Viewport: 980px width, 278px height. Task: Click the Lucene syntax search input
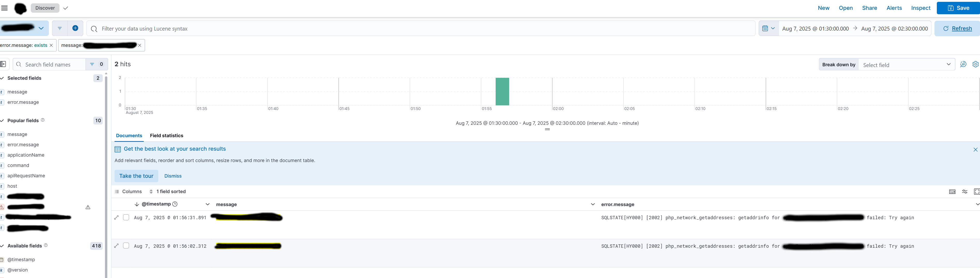click(x=266, y=28)
